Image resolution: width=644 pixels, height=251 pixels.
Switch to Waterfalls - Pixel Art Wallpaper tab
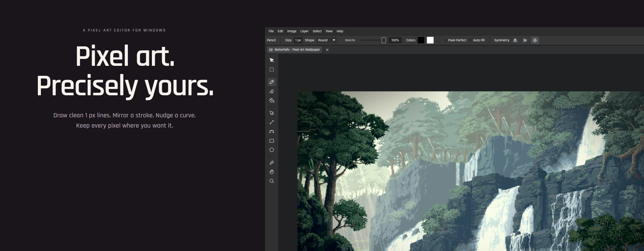(294, 50)
